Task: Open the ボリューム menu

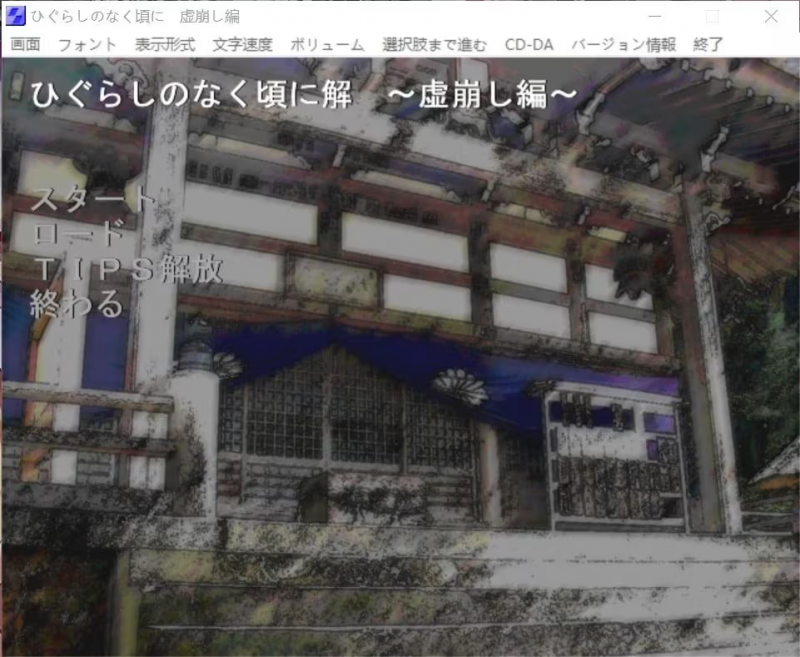Action: pyautogui.click(x=327, y=45)
